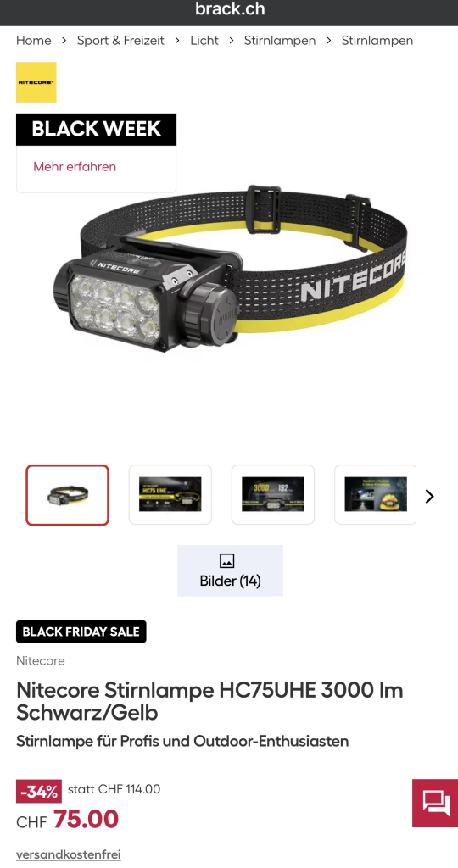Viewport: 458px width, 868px height.
Task: Click the picture icon above Bilder (14)
Action: tap(227, 560)
